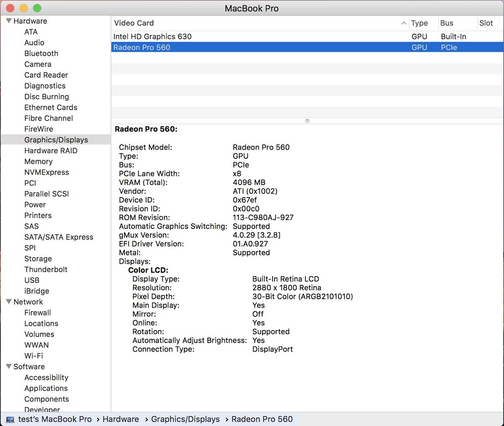Select Disc Burning in sidebar
The image size is (504, 426).
pyautogui.click(x=47, y=97)
